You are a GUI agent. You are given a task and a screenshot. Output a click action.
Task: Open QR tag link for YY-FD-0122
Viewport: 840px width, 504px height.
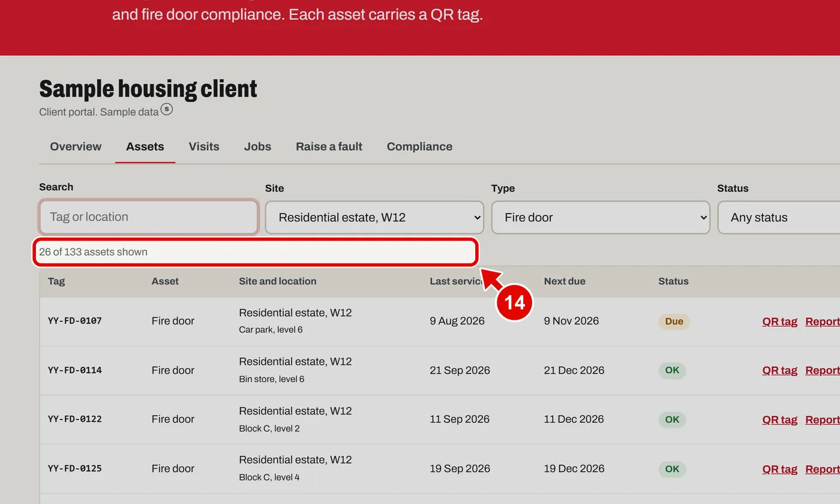point(779,419)
